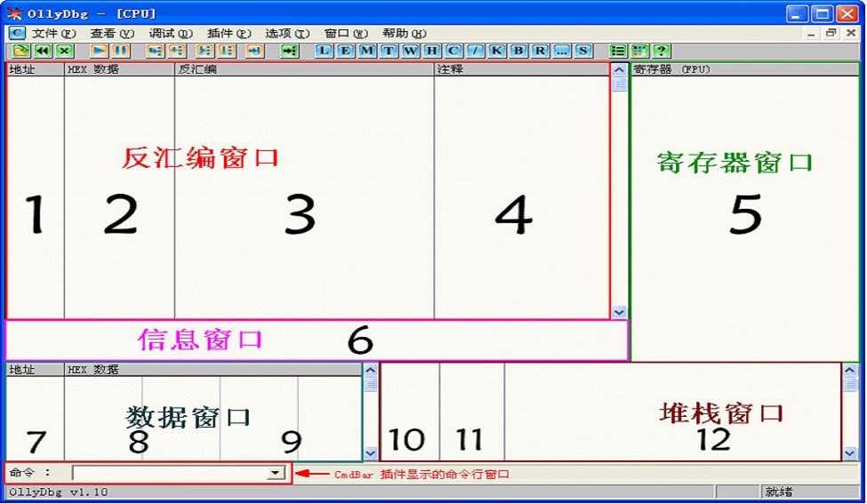867x504 pixels.
Task: Click the 地址 column header in data dump pane
Action: tap(36, 369)
